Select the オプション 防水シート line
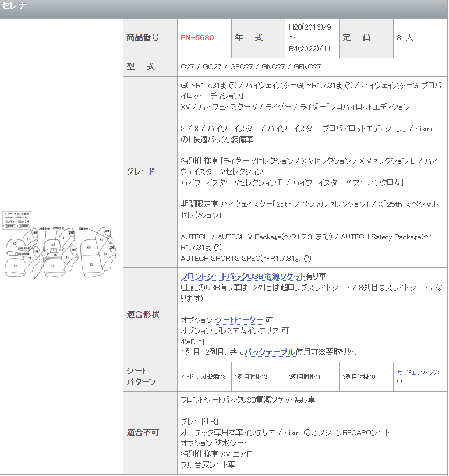 click(x=214, y=443)
